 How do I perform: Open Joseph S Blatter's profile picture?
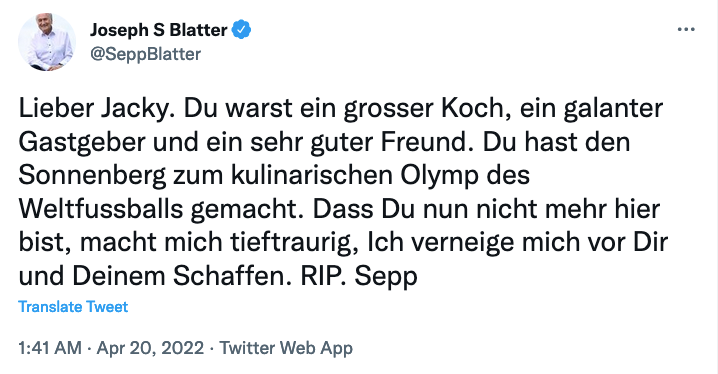pyautogui.click(x=47, y=42)
